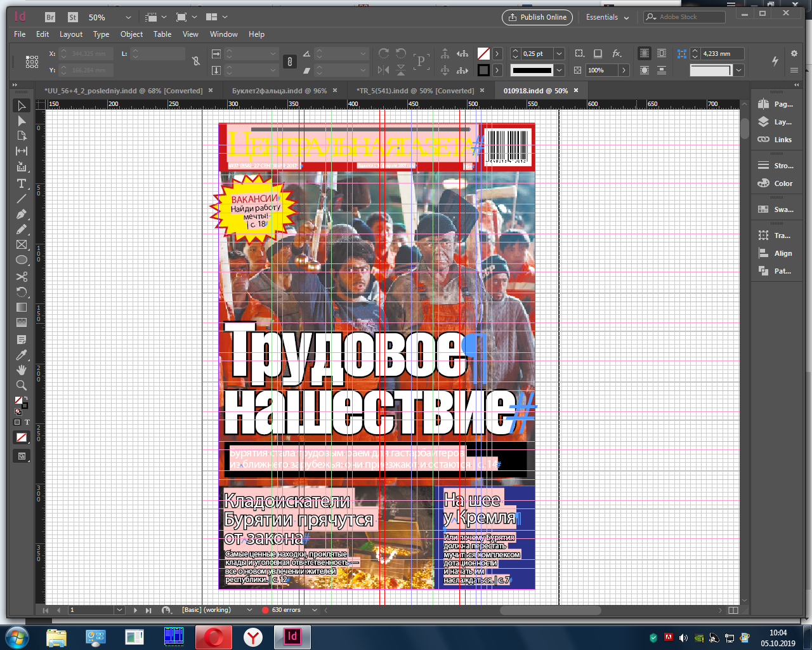Select the Gradient Feather tool
812x650 pixels.
coord(22,322)
